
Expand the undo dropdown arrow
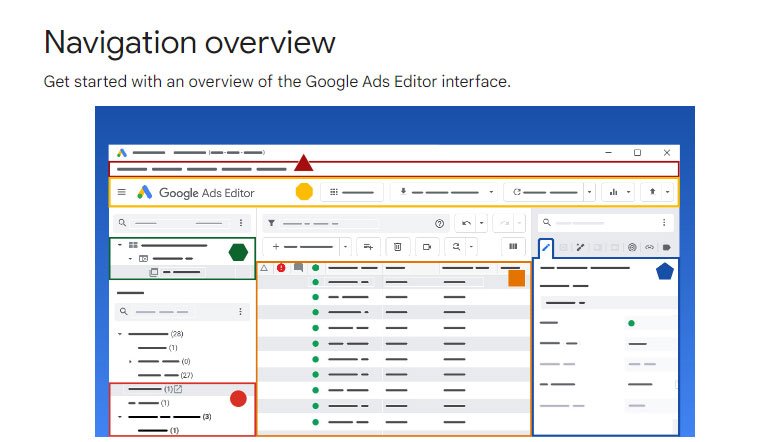481,223
